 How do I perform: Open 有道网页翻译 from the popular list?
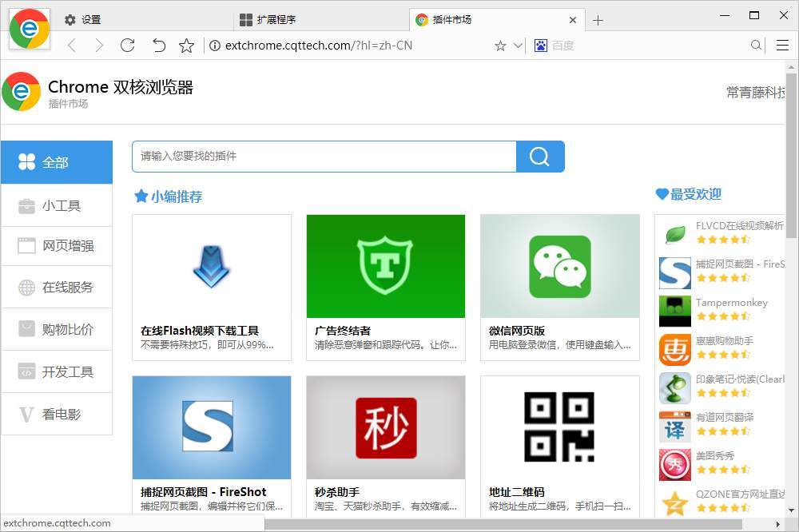(725, 417)
